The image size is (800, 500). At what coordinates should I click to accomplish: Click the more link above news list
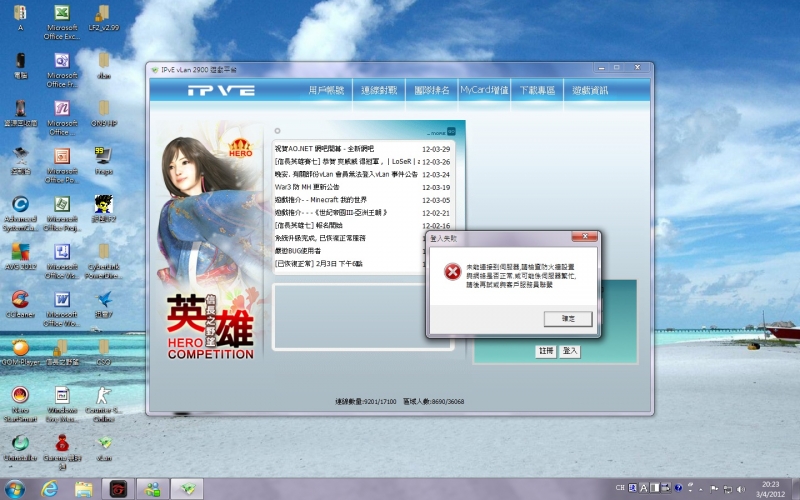click(437, 133)
